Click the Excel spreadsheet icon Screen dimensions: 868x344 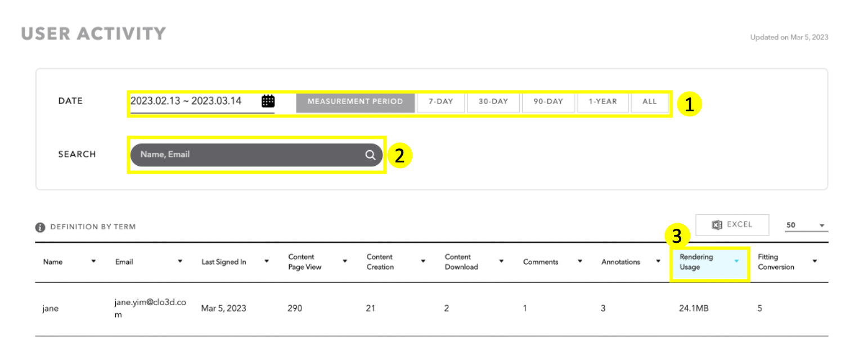point(717,225)
